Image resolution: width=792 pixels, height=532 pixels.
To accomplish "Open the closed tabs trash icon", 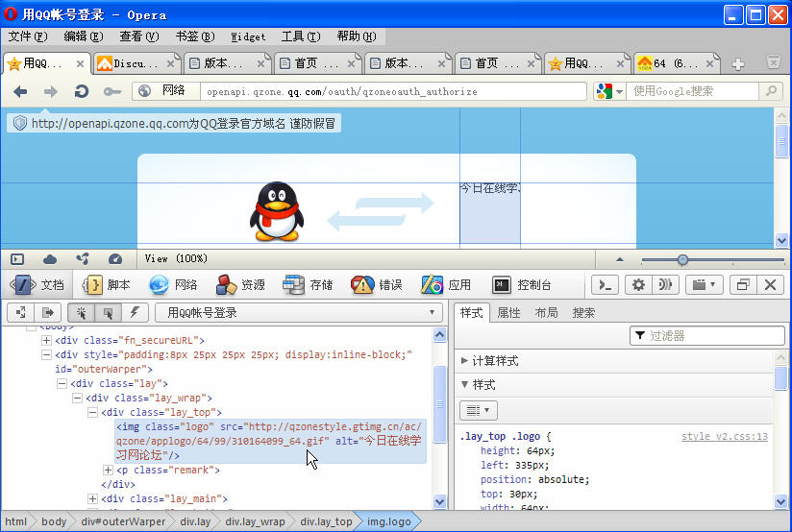I will point(774,61).
